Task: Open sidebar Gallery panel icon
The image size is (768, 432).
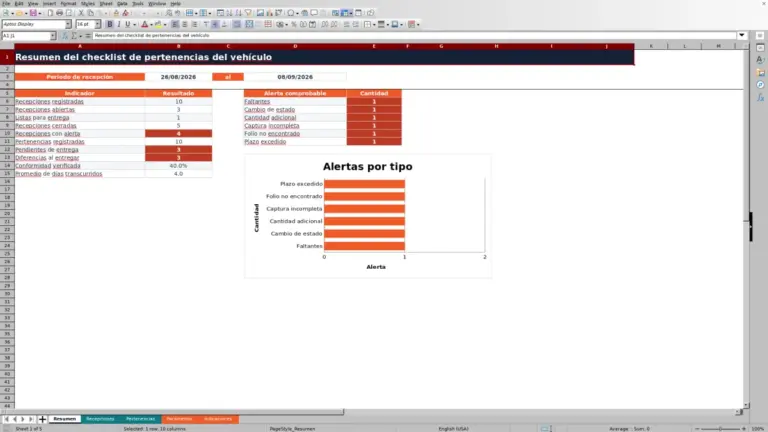Action: pyautogui.click(x=760, y=72)
